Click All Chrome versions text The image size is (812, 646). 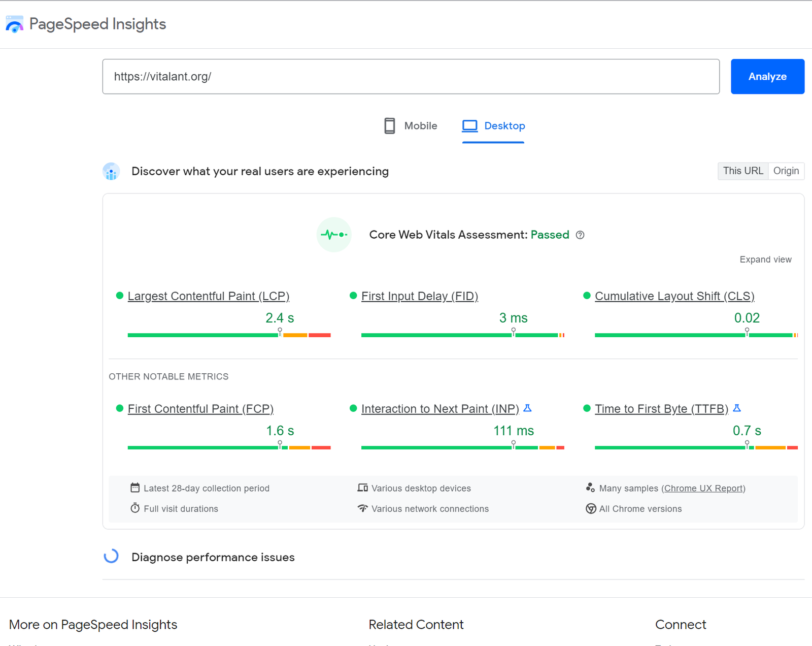coord(640,509)
